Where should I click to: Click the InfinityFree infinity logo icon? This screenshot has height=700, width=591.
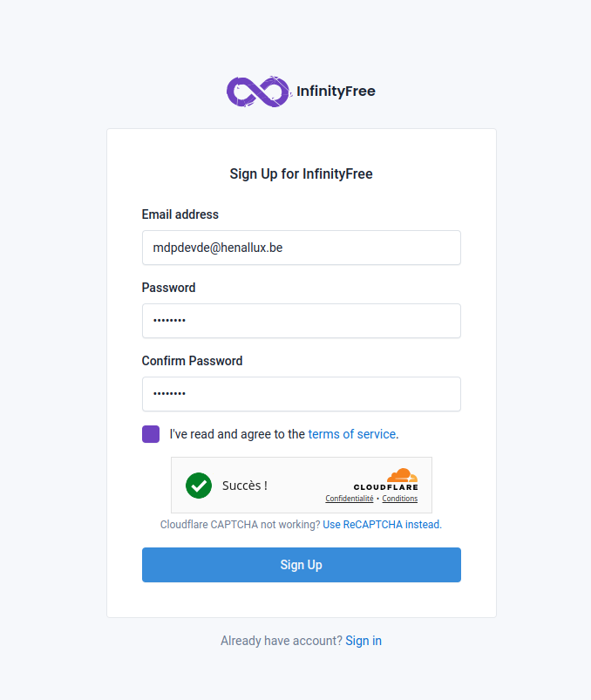click(257, 92)
